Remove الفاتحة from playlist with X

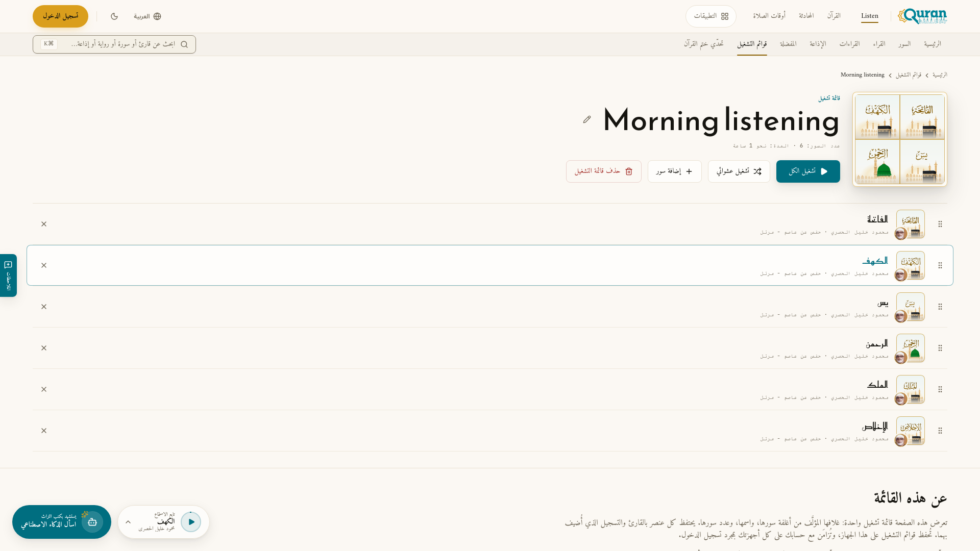click(x=44, y=224)
